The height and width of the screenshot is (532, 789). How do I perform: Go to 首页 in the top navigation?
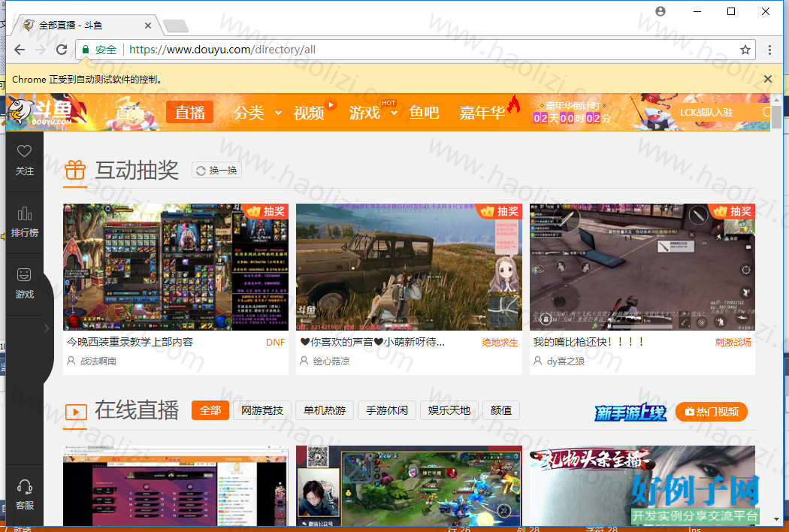(x=130, y=113)
